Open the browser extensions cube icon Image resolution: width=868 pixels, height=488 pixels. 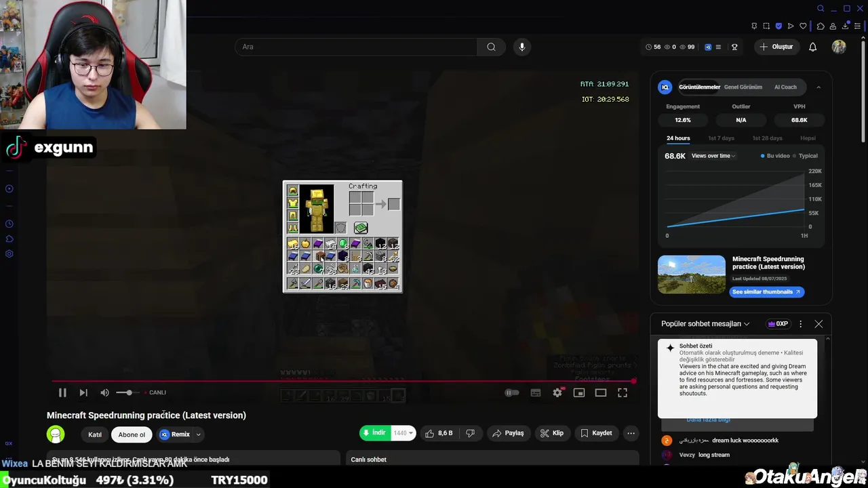point(821,26)
